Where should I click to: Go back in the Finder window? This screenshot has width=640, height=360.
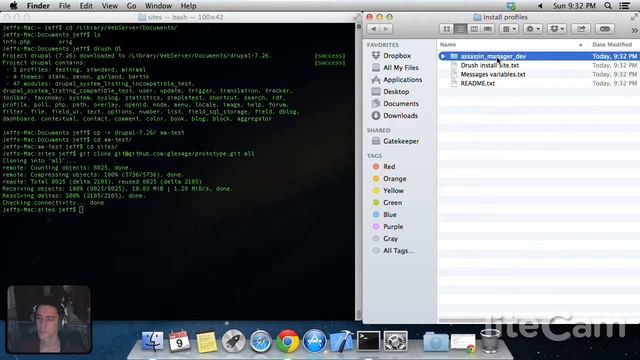(373, 29)
